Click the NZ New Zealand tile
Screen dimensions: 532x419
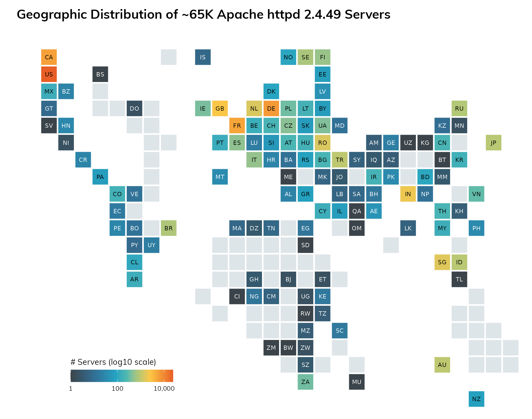[476, 399]
